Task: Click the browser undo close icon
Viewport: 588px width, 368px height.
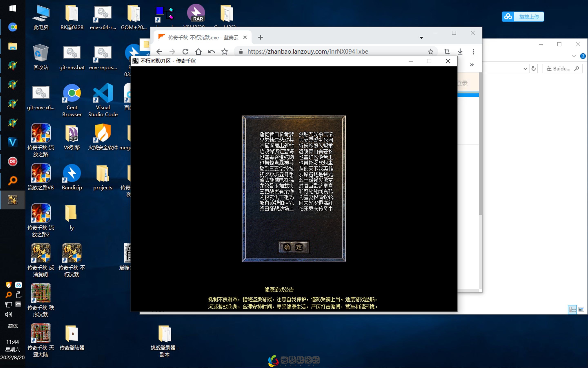Action: [211, 52]
